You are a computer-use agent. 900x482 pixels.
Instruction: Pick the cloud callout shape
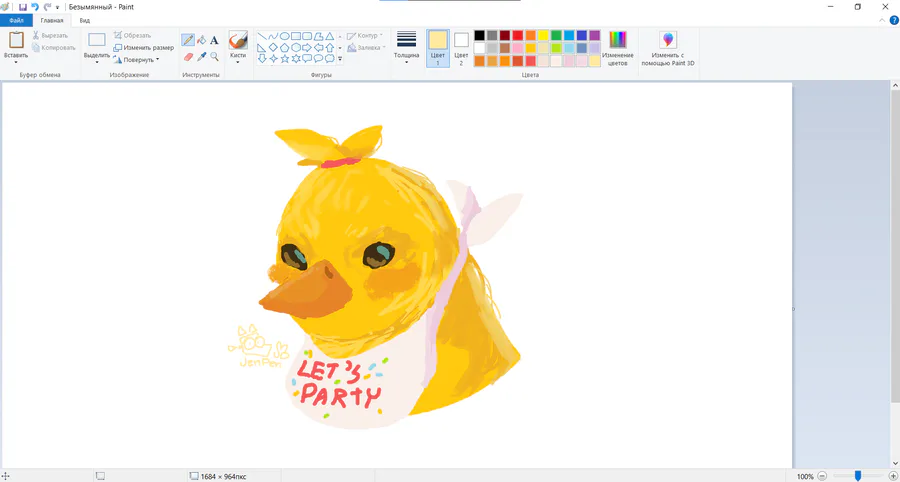click(329, 59)
